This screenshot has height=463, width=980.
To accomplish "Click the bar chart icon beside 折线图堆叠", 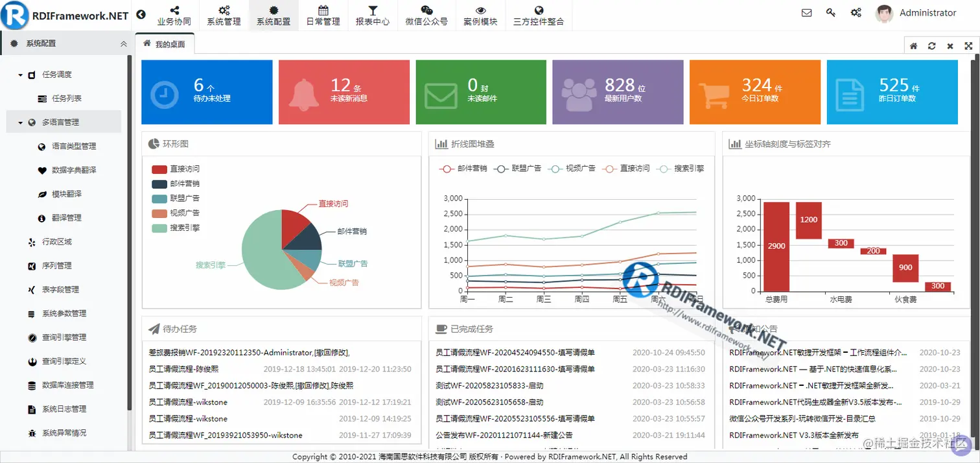I will (441, 144).
